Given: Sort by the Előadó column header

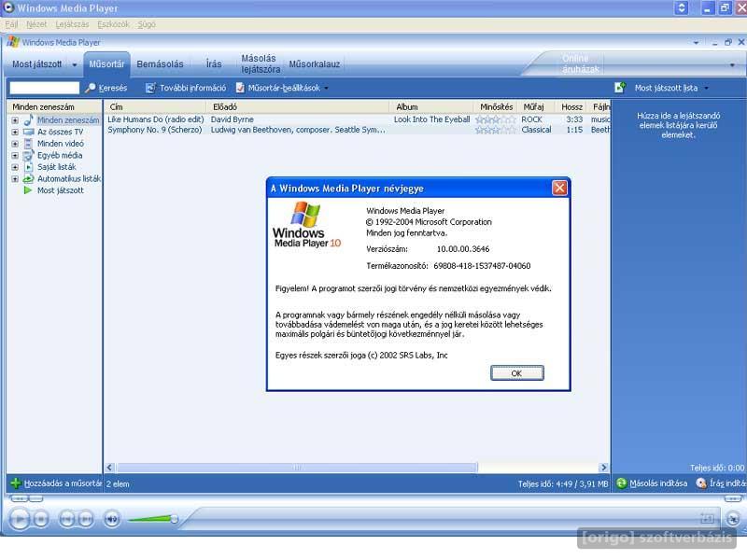Looking at the screenshot, I should pos(299,107).
